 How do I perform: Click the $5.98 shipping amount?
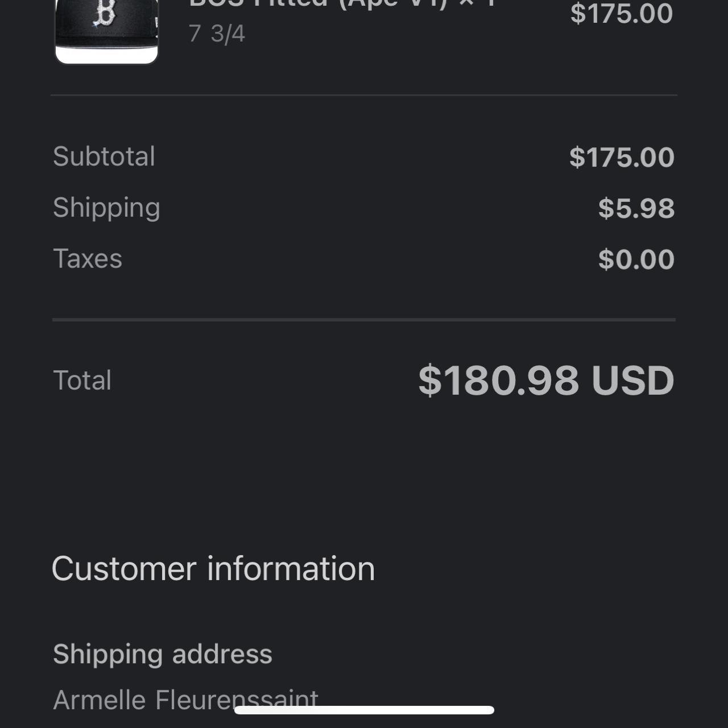click(x=636, y=208)
